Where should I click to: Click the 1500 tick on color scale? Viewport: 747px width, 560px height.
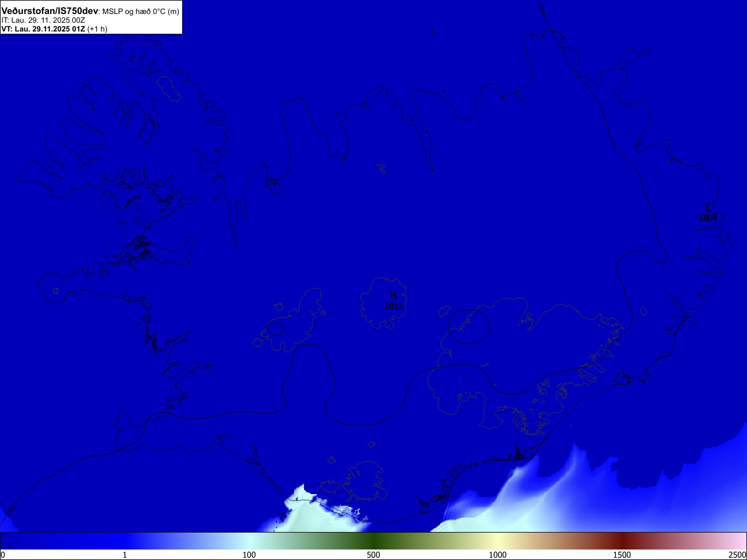click(x=622, y=555)
